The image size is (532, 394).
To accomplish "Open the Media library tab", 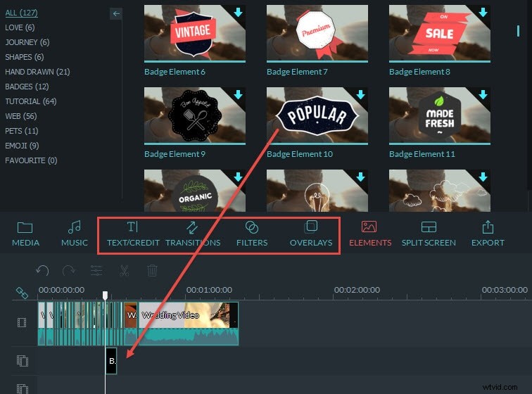I will 25,234.
